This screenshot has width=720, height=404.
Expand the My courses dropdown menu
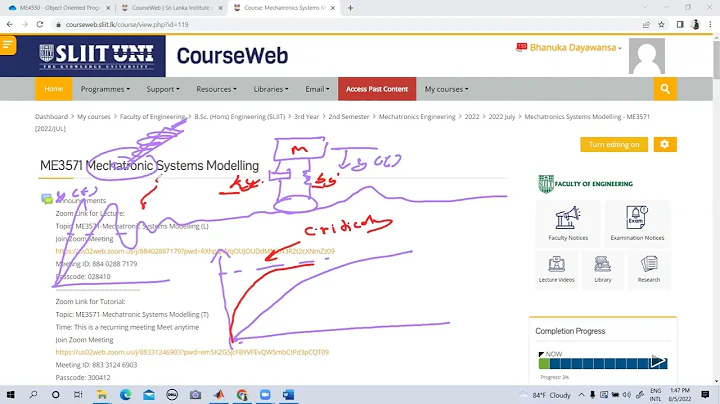pos(446,89)
